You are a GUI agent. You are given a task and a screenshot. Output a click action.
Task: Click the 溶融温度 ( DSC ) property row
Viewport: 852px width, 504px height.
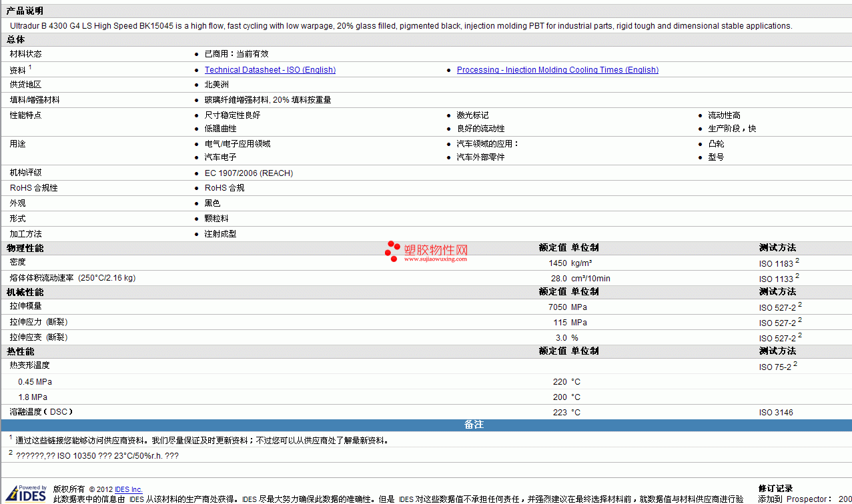click(426, 412)
